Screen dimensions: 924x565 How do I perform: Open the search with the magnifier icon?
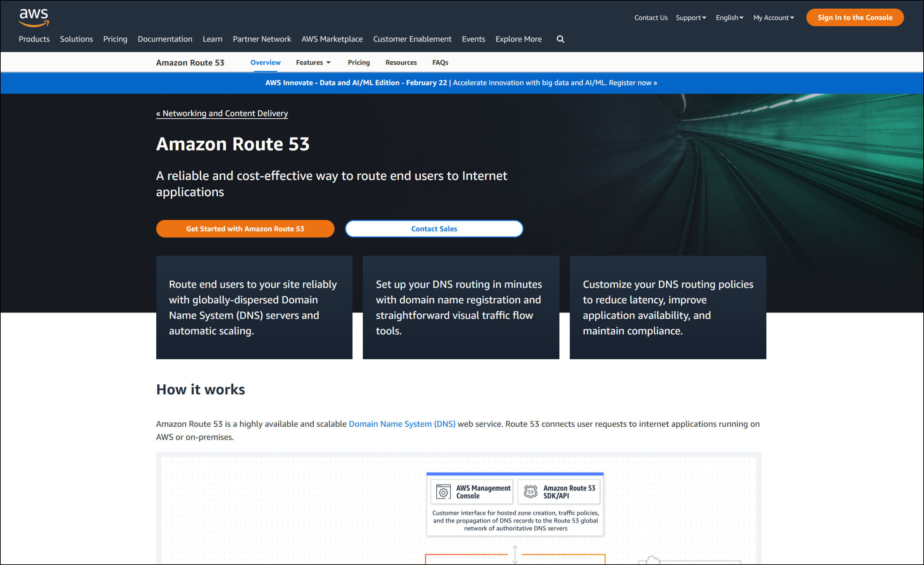[560, 39]
